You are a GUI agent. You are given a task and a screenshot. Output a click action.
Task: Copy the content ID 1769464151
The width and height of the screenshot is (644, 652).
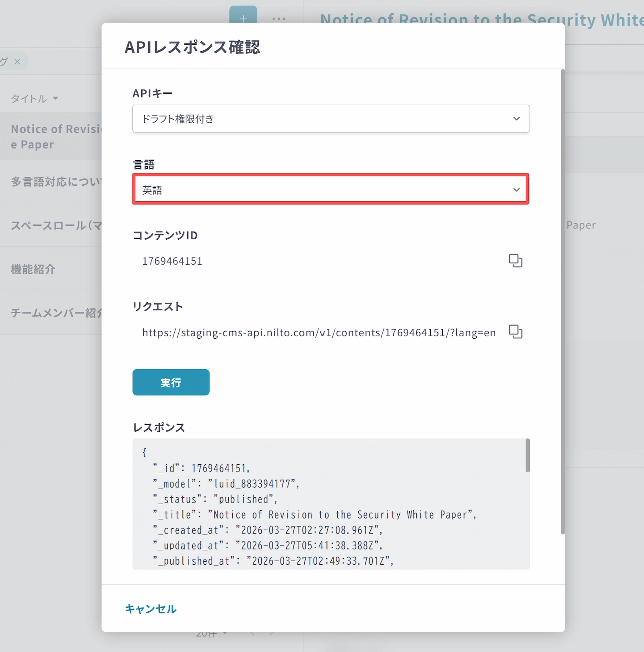(515, 261)
